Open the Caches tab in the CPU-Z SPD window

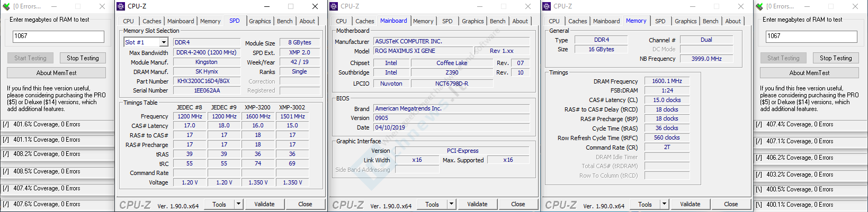coord(152,21)
